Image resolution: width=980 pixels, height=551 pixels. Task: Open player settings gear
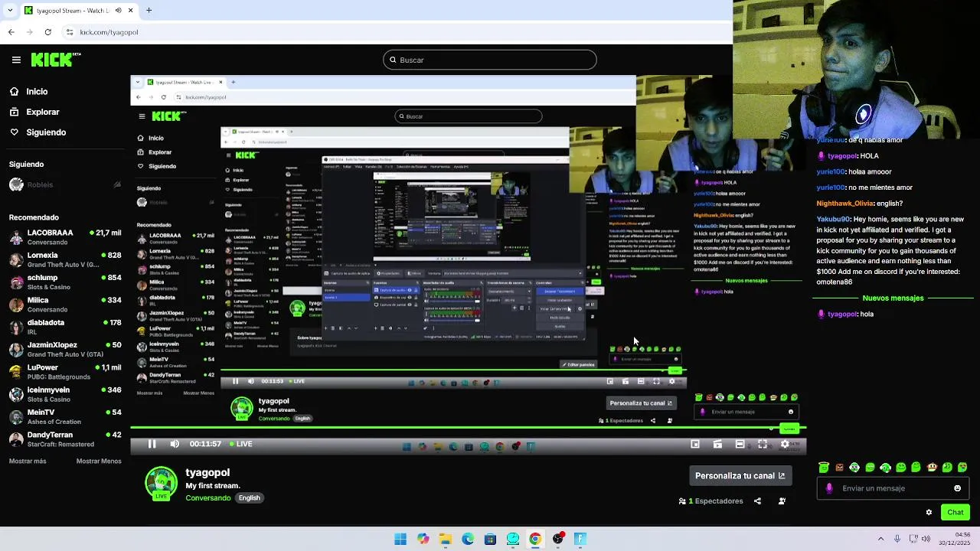(785, 444)
